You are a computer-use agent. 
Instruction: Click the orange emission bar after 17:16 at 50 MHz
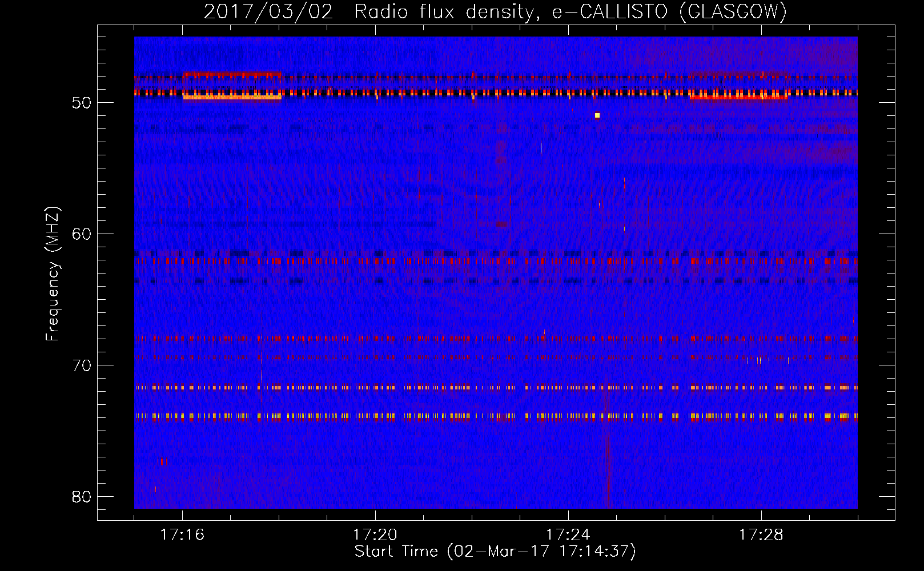[232, 98]
